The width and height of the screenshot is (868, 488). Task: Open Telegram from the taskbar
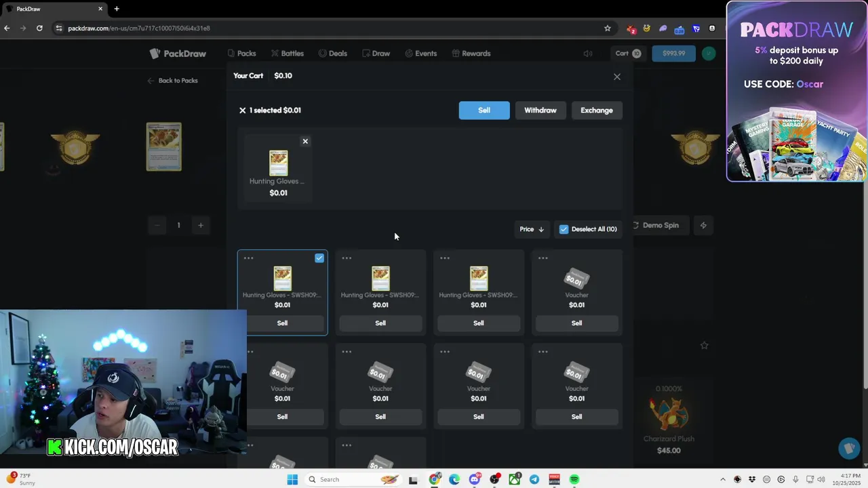point(534,479)
